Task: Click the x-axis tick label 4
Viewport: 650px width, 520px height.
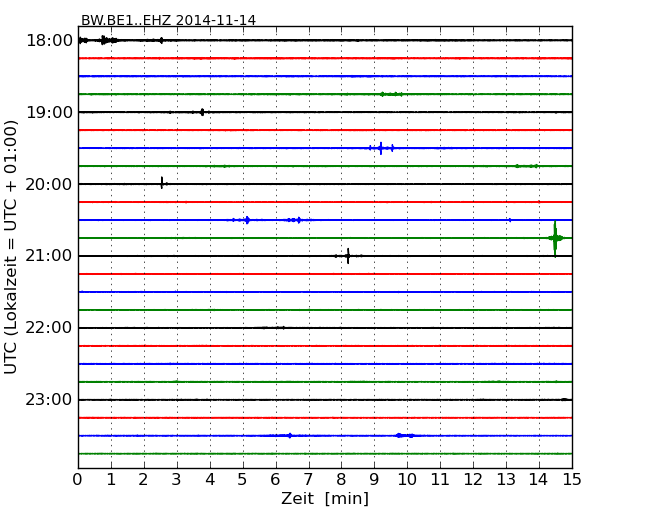Action: [x=209, y=479]
